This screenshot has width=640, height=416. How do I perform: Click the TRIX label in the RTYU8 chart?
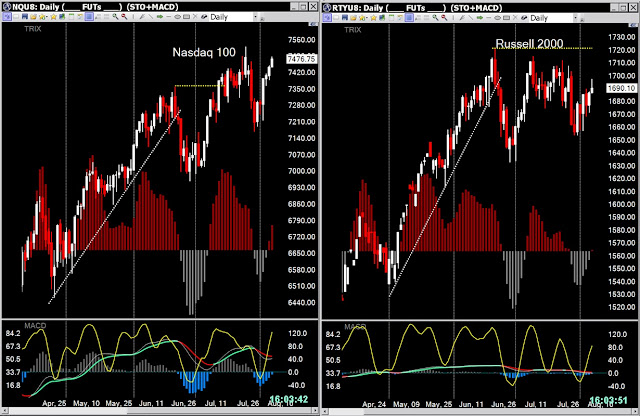click(x=353, y=29)
